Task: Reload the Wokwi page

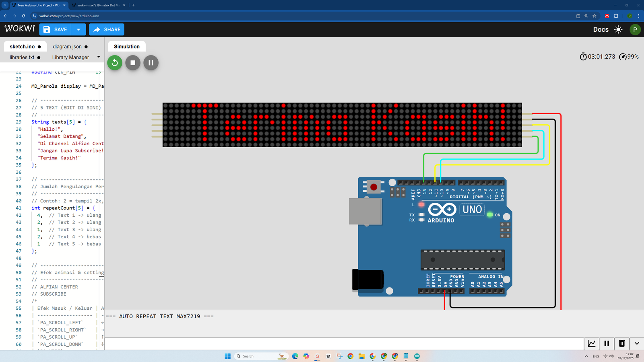Action: pos(24,16)
